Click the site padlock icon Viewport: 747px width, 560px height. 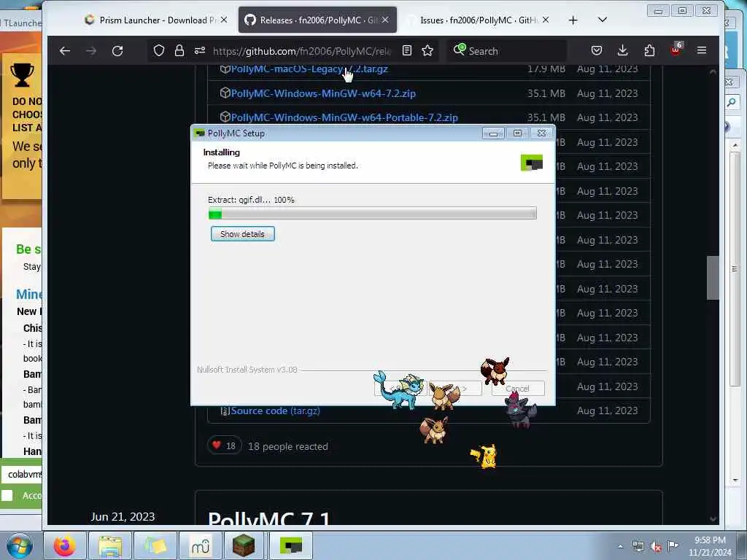click(179, 50)
